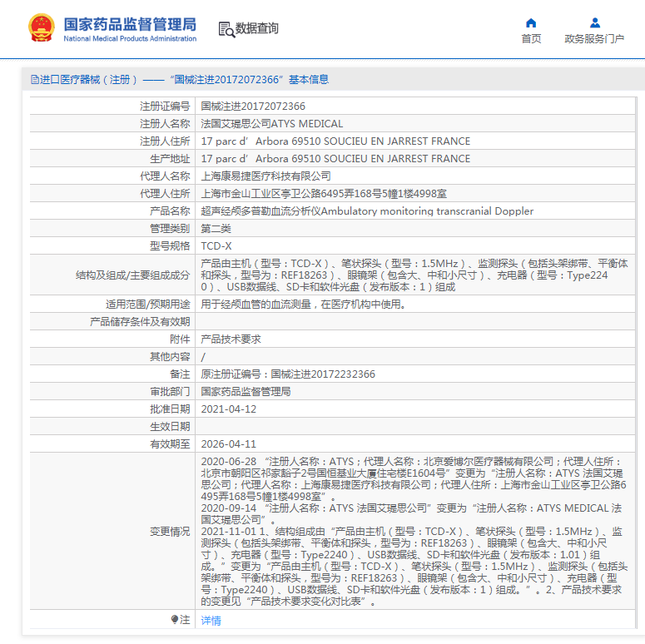Click the 附件 row label
This screenshot has width=645, height=644.
coord(180,339)
